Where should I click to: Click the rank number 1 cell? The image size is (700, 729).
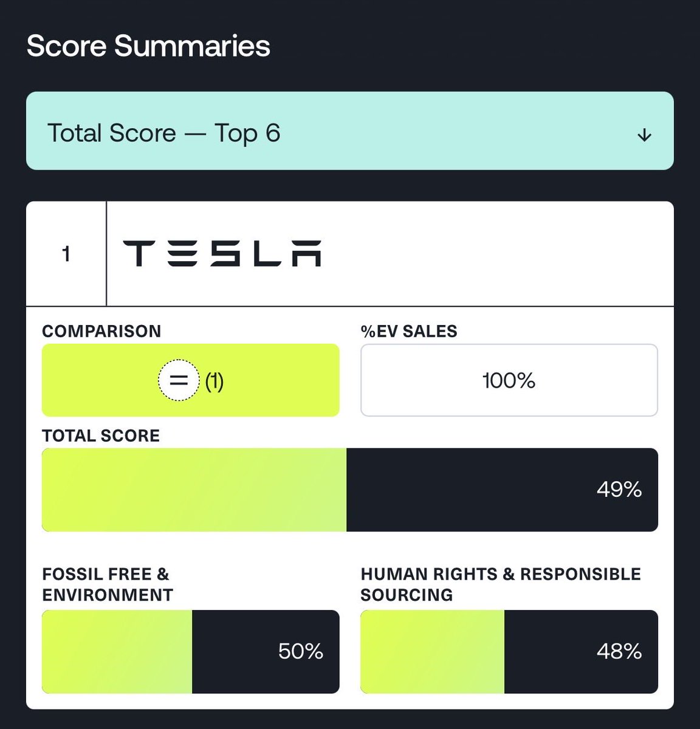coord(65,254)
